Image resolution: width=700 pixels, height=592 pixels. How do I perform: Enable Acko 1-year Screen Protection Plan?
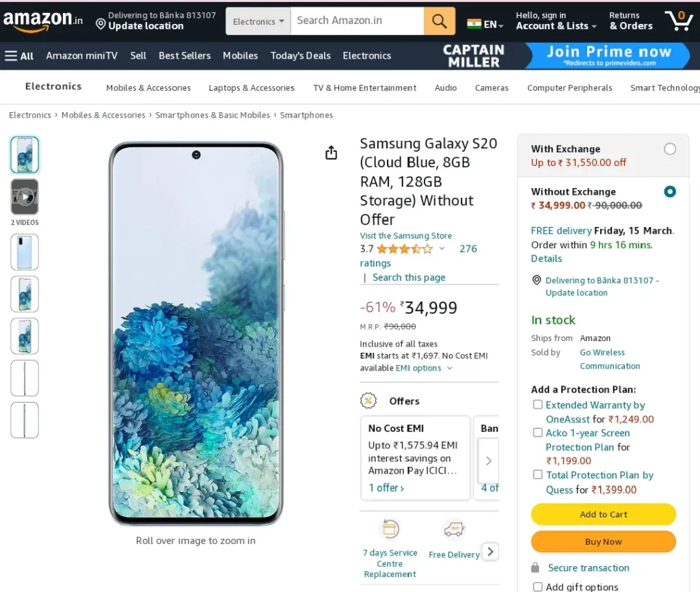(x=538, y=433)
